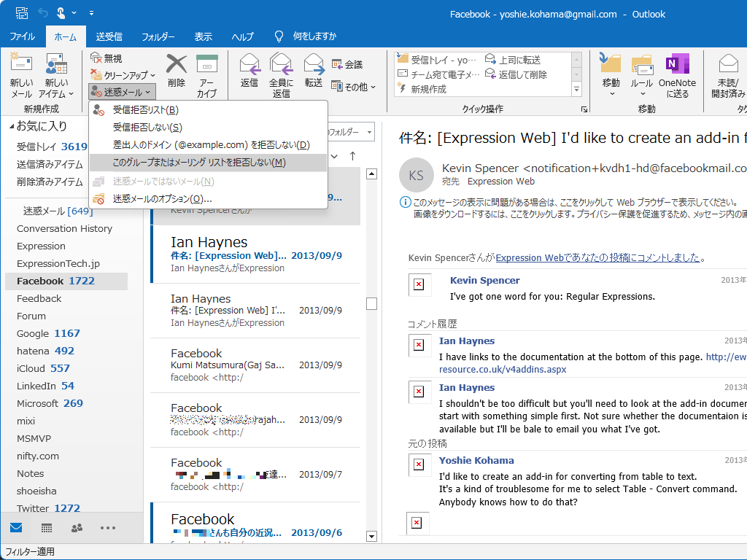Viewport: 747px width, 560px height.
Task: Choose 受信拒否しない(S) menu item
Action: pyautogui.click(x=208, y=128)
